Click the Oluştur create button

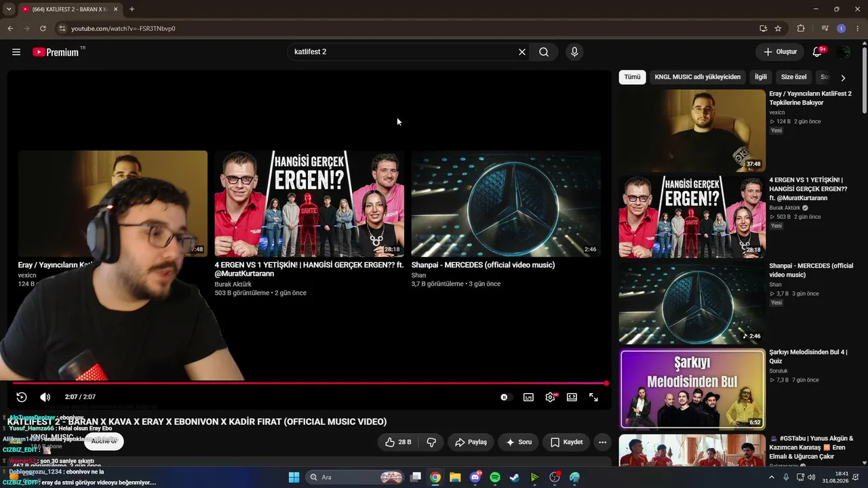coord(780,52)
